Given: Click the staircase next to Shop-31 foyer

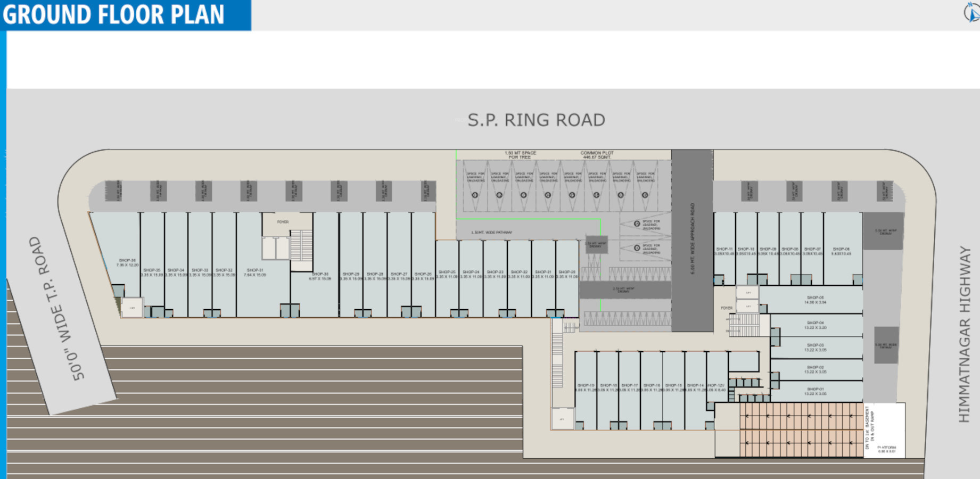Looking at the screenshot, I should [301, 246].
